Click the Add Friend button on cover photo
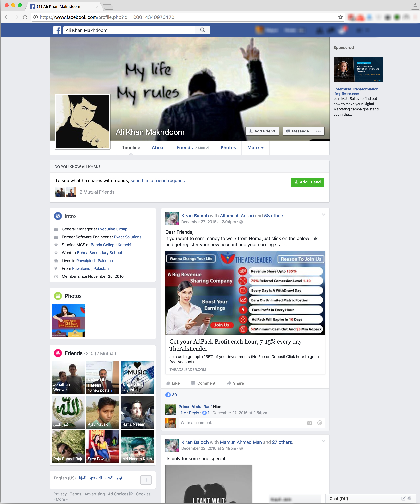The image size is (420, 504). coord(262,131)
